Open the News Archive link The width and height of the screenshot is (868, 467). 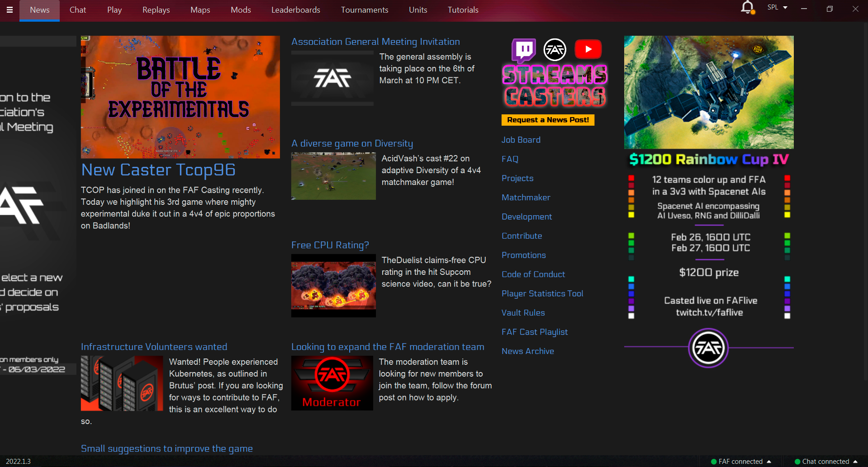[x=528, y=351]
